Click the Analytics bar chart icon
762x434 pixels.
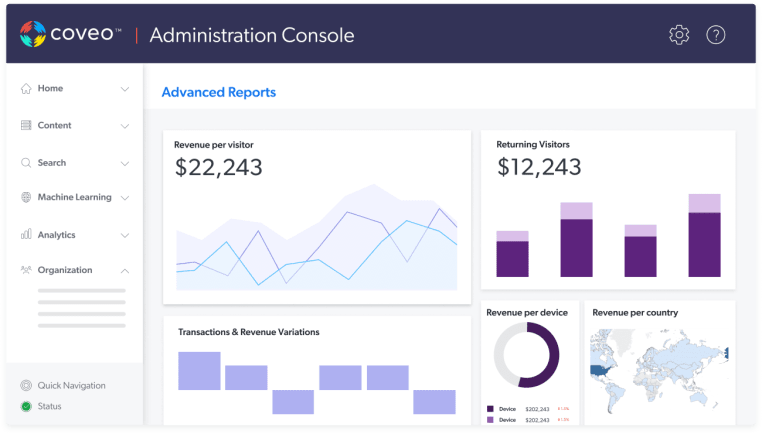(x=26, y=235)
